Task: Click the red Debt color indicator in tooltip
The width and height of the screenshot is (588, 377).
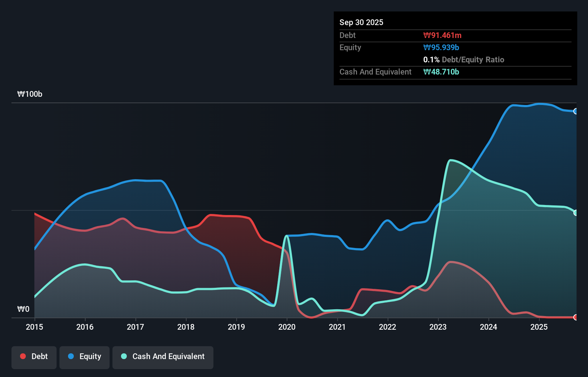Action: [x=426, y=35]
